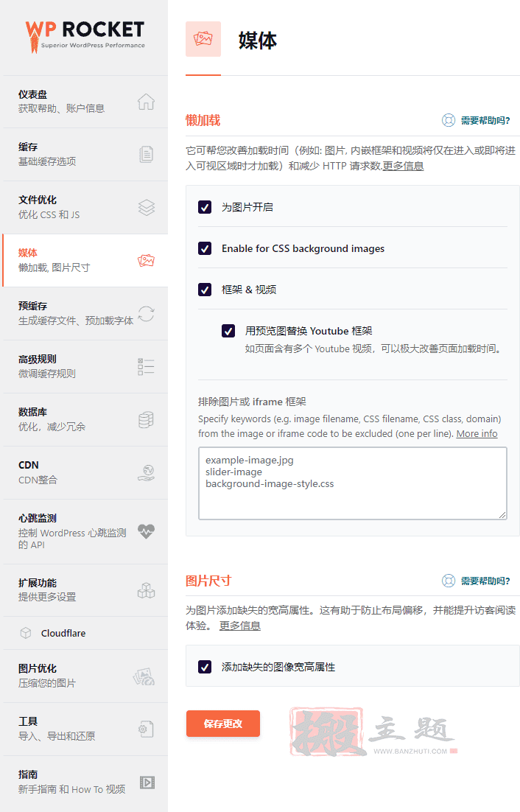
Task: Click 需要帮助吗? link in 懒加载 section
Action: pyautogui.click(x=485, y=121)
